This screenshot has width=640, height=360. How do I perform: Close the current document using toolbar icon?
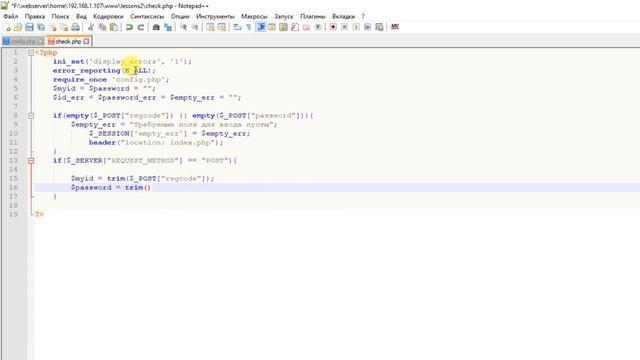click(53, 27)
